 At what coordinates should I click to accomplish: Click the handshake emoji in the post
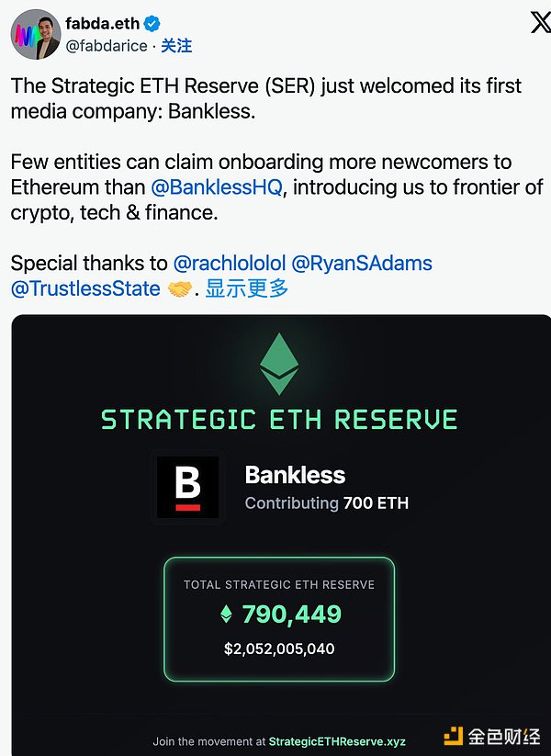point(180,288)
